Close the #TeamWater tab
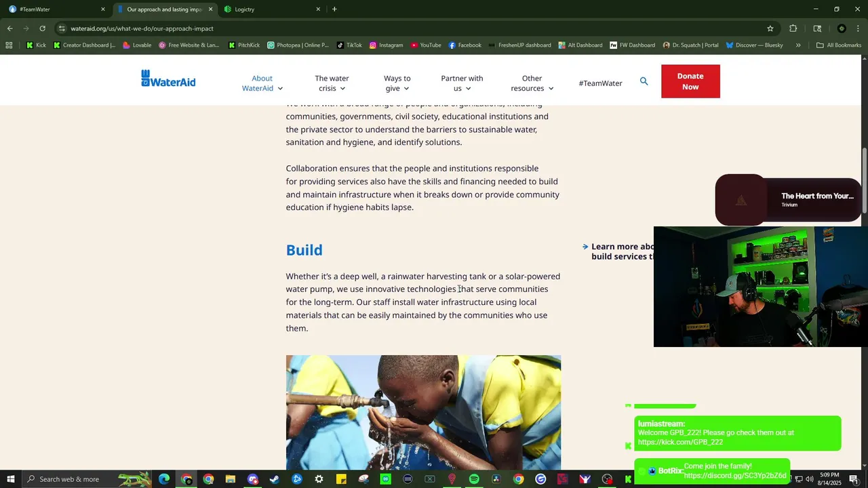Viewport: 868px width, 488px height. pos(103,9)
